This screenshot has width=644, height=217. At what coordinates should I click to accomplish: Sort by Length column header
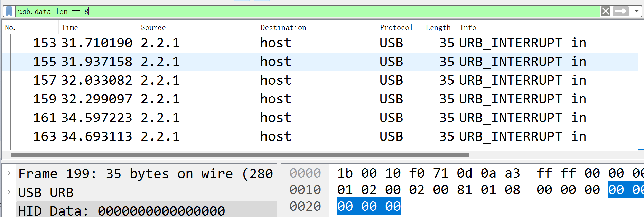click(438, 28)
